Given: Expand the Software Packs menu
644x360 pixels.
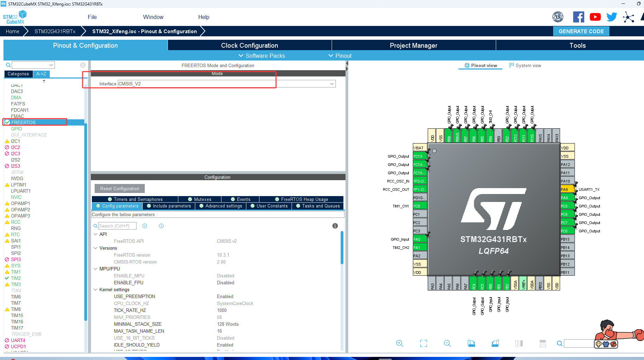Looking at the screenshot, I should [x=262, y=56].
